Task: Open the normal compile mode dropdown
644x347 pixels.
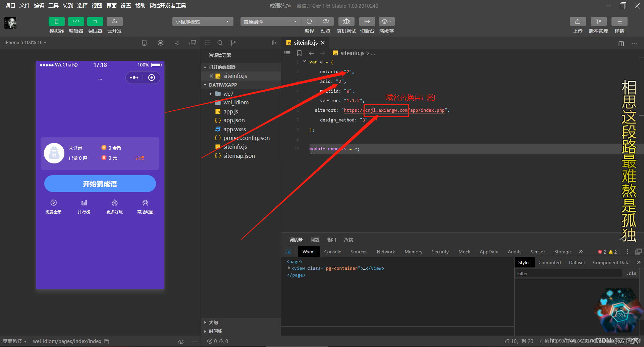Action: [270, 21]
